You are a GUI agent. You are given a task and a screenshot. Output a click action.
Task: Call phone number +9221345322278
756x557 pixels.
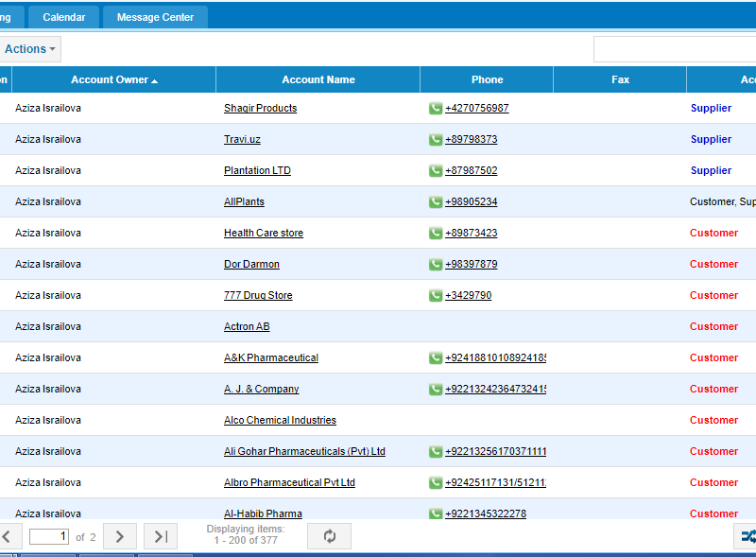point(486,513)
